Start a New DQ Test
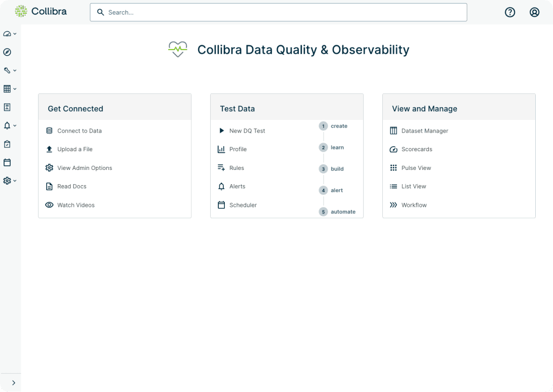 point(247,130)
